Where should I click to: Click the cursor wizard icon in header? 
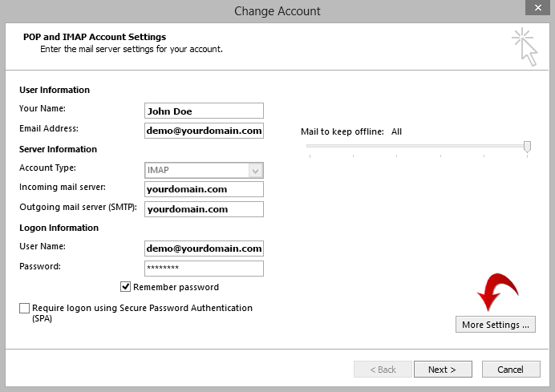pyautogui.click(x=525, y=46)
